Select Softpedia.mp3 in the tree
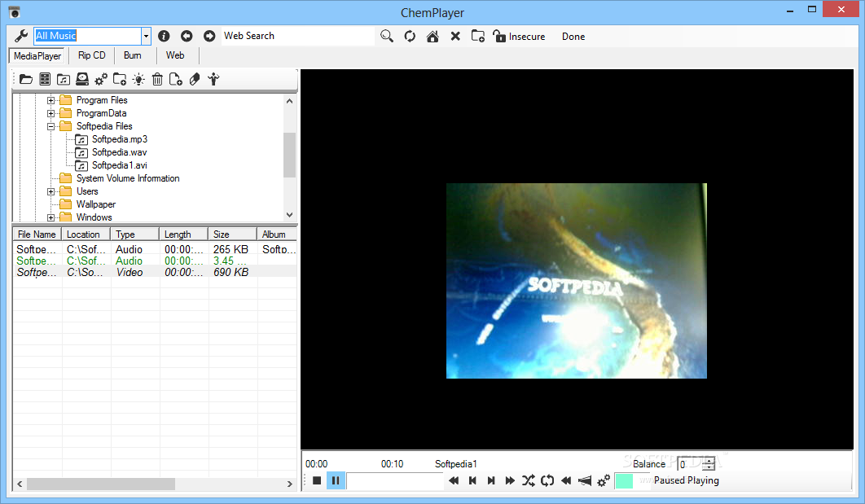865x504 pixels. pos(119,139)
